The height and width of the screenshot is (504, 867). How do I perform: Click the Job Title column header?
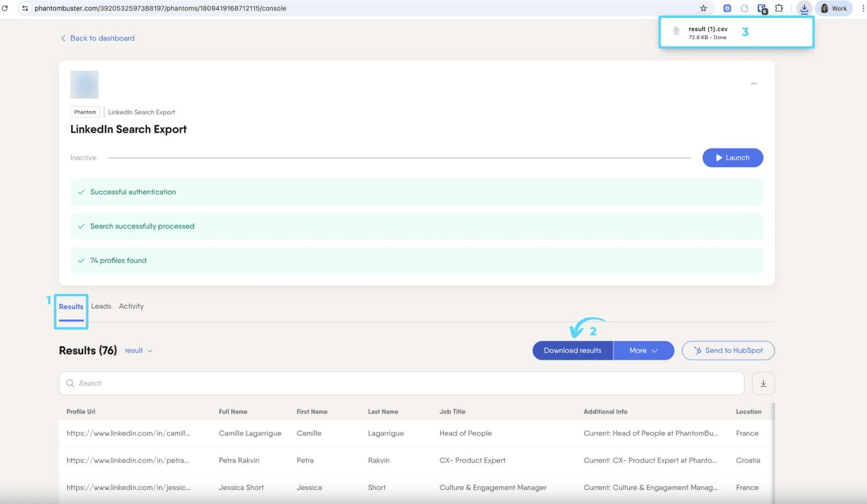[x=452, y=411]
